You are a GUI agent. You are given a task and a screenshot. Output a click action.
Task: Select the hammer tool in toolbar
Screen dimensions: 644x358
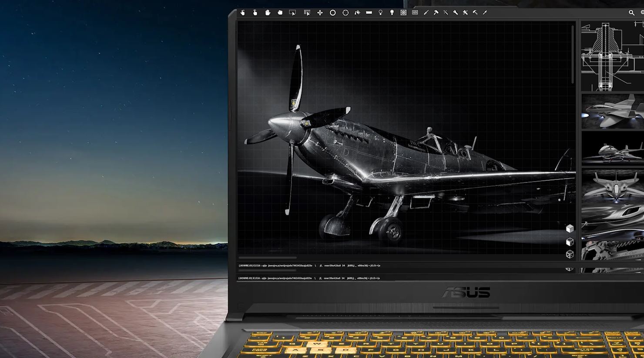coord(436,13)
